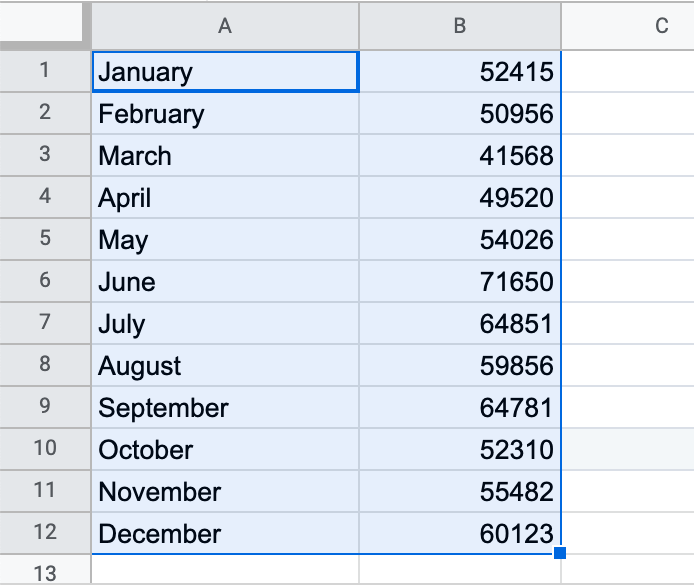Screen dimensions: 694x585
Task: Select the cell with value 52415
Action: pyautogui.click(x=460, y=72)
